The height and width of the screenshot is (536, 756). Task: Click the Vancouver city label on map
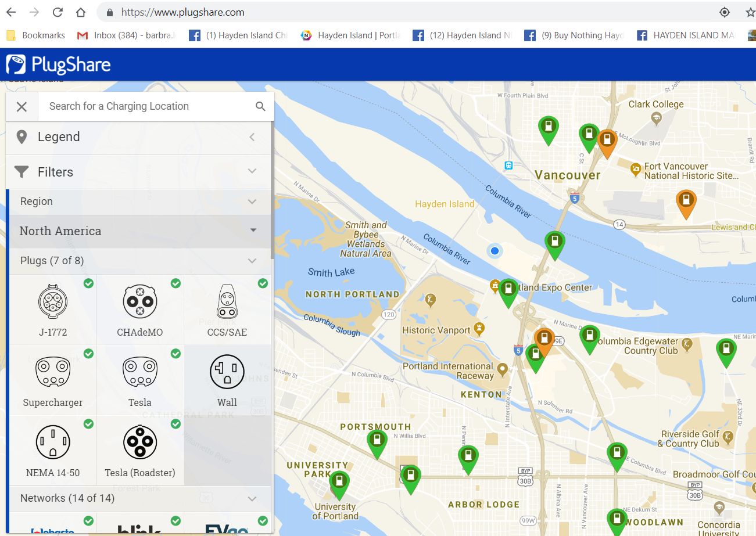point(567,175)
